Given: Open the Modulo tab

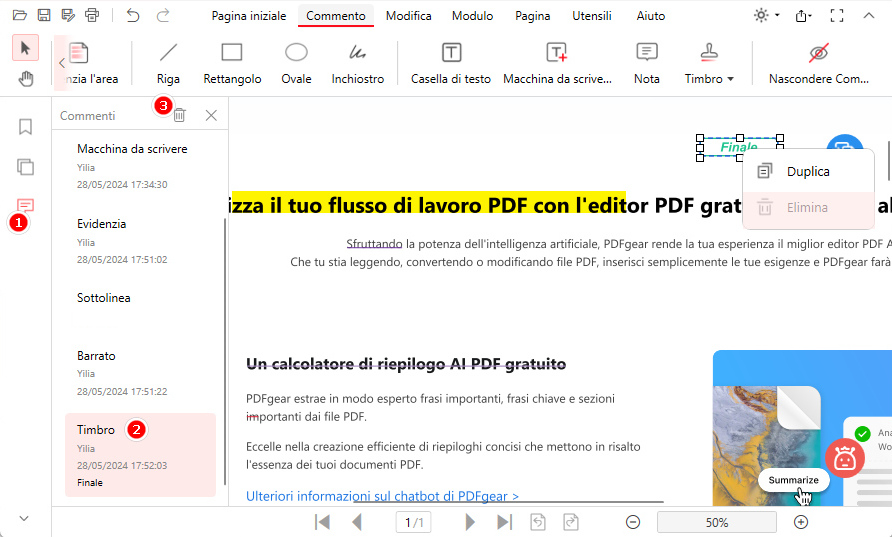Looking at the screenshot, I should tap(472, 16).
